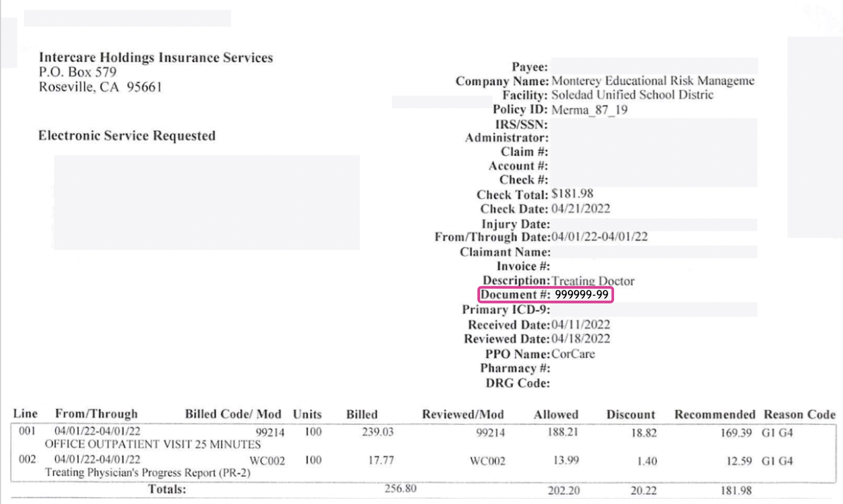This screenshot has height=504, width=843.
Task: Click the recommended total 181.98
Action: [x=736, y=490]
